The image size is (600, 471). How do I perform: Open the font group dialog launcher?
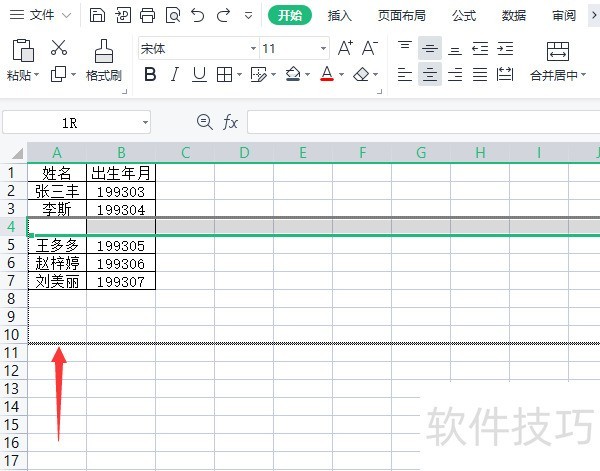click(x=380, y=91)
